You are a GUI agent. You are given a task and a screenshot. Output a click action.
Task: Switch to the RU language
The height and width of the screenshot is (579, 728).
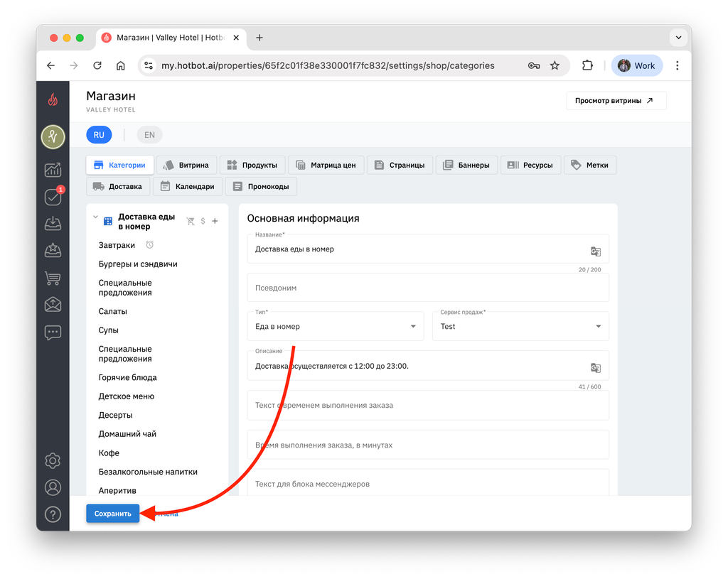tap(99, 135)
